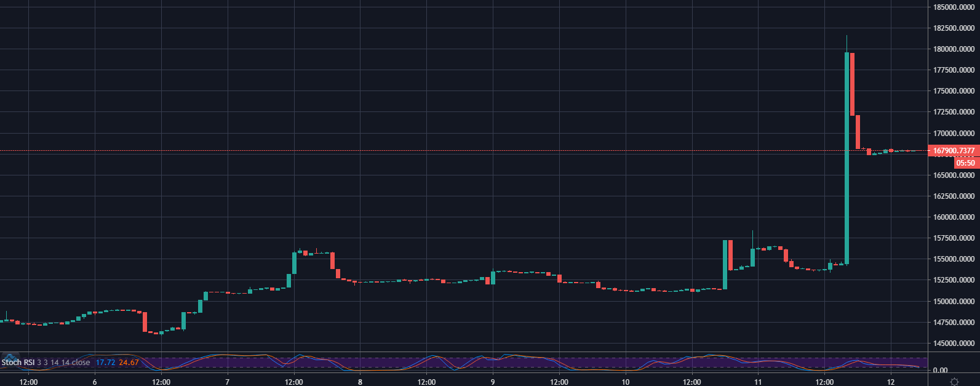Click price axis label 145000.0000

954,343
